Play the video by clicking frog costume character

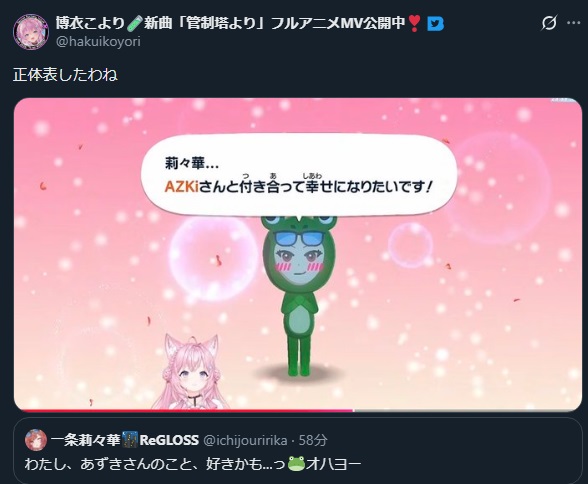298,295
